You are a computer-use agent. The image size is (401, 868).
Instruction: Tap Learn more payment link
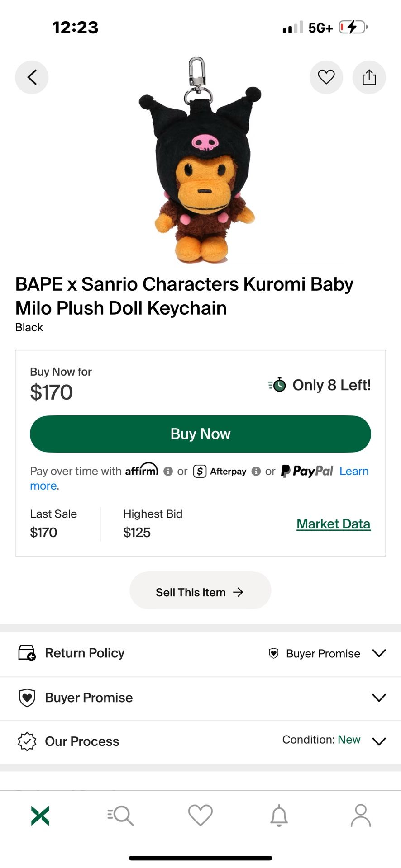tap(354, 471)
